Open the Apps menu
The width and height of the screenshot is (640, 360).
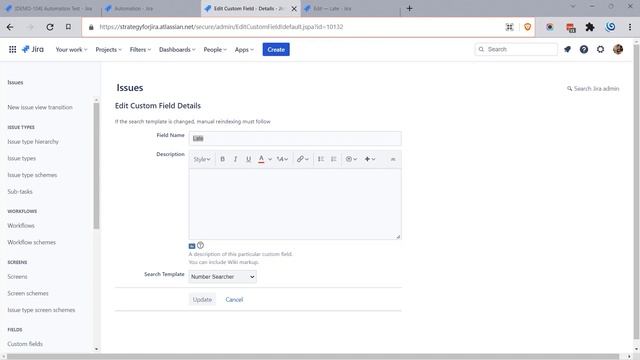[244, 49]
